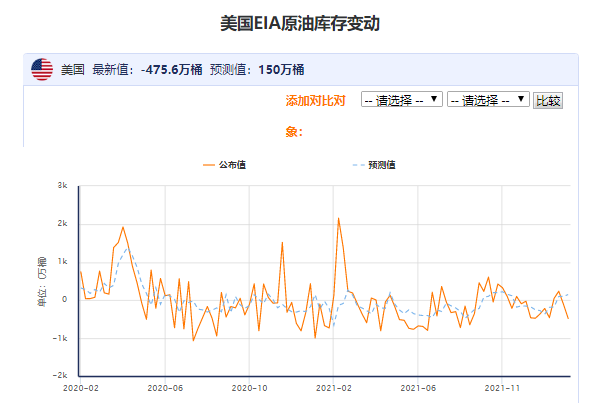Screen dimensions: 591x403
Task: Click the 美国 country label
Action: 73,70
